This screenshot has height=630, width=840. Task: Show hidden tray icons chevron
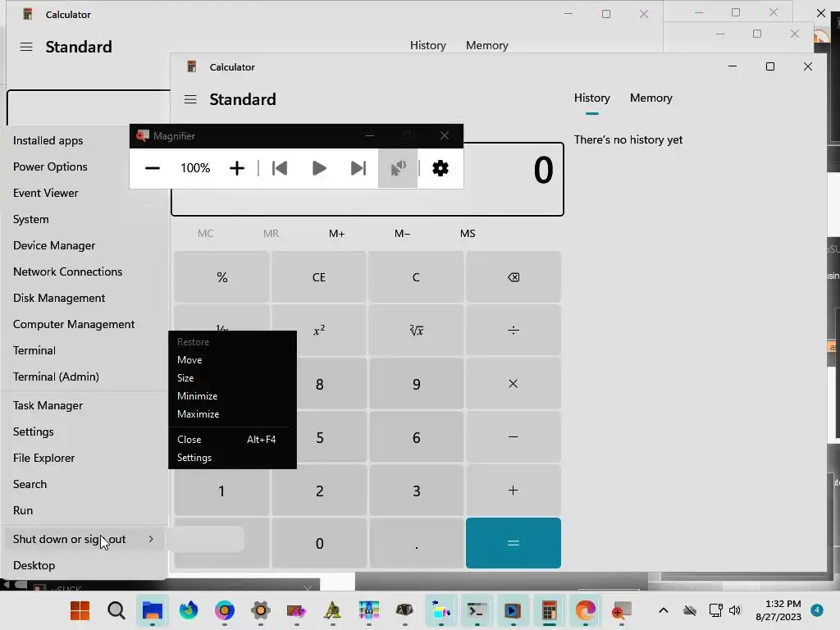click(x=663, y=610)
